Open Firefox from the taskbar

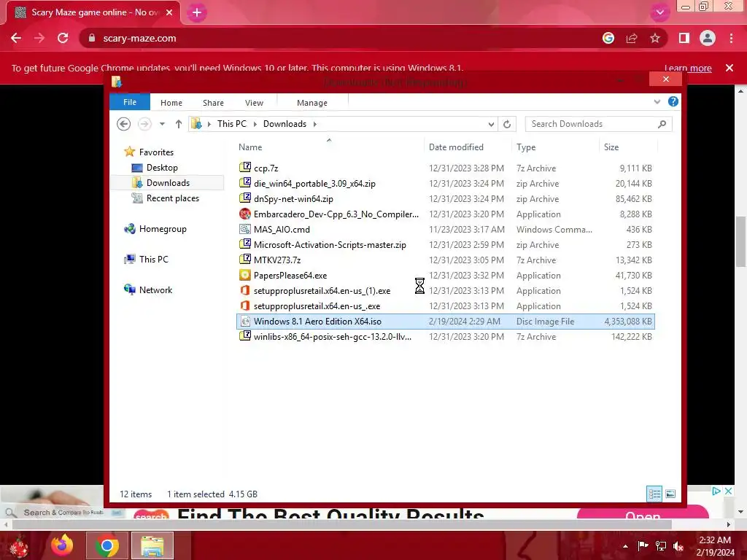pyautogui.click(x=62, y=545)
